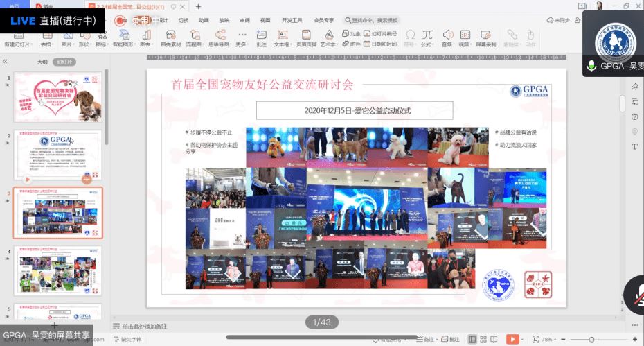
Task: Add new document tab with plus
Action: pyautogui.click(x=198, y=6)
